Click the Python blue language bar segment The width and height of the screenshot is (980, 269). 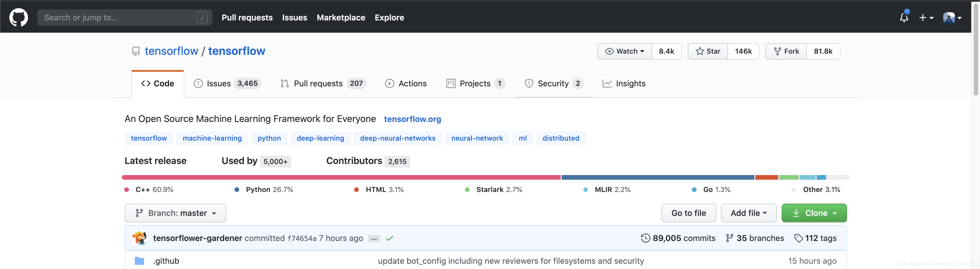(658, 177)
